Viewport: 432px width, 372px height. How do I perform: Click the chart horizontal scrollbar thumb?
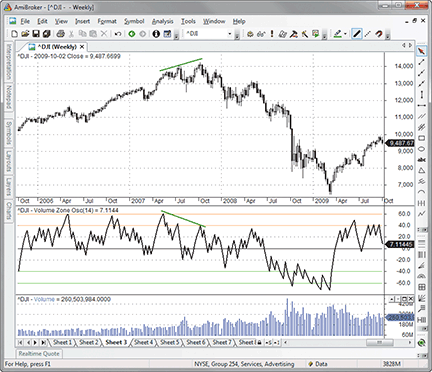click(x=379, y=342)
